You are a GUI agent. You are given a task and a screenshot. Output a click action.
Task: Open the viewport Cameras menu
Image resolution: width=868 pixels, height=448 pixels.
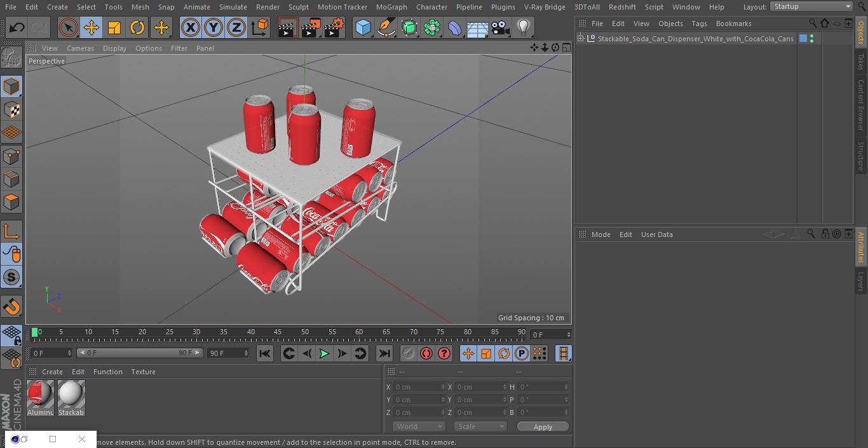point(80,48)
